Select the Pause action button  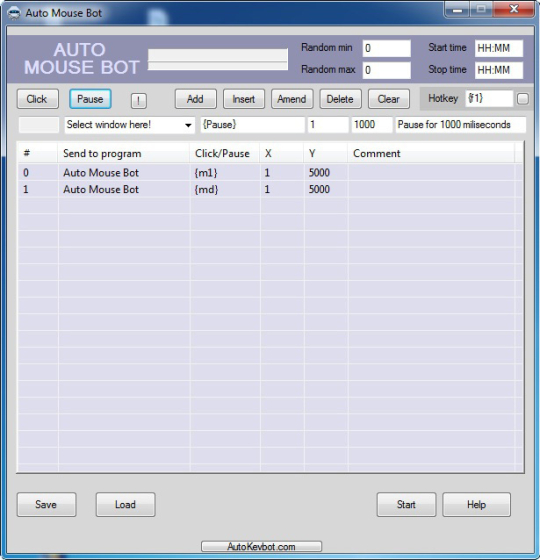90,99
